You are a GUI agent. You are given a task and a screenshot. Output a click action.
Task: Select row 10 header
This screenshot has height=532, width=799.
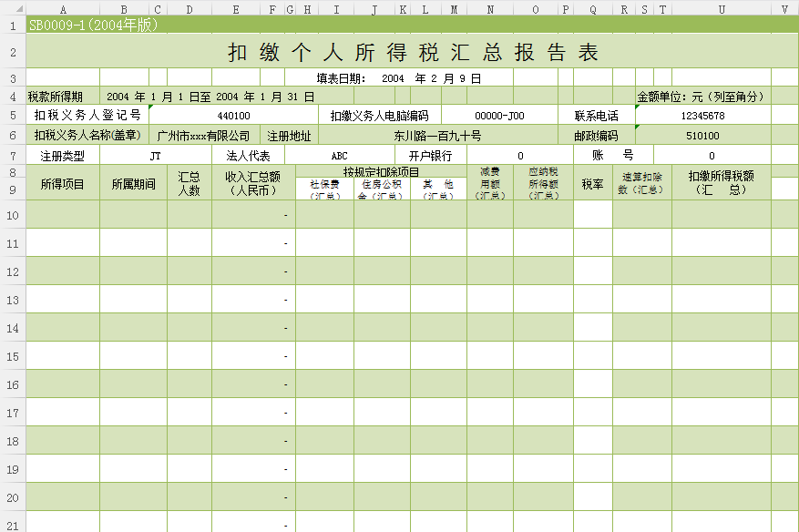click(x=13, y=214)
